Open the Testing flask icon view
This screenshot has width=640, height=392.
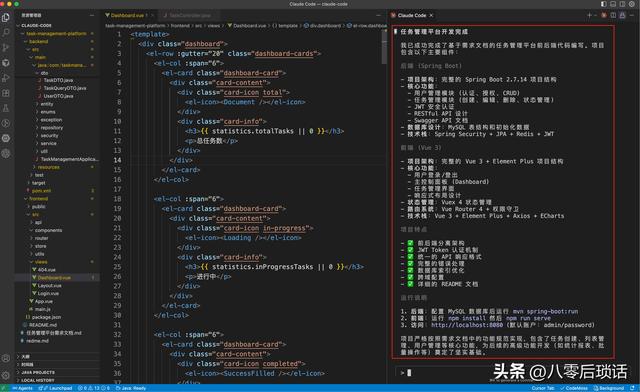point(6,108)
